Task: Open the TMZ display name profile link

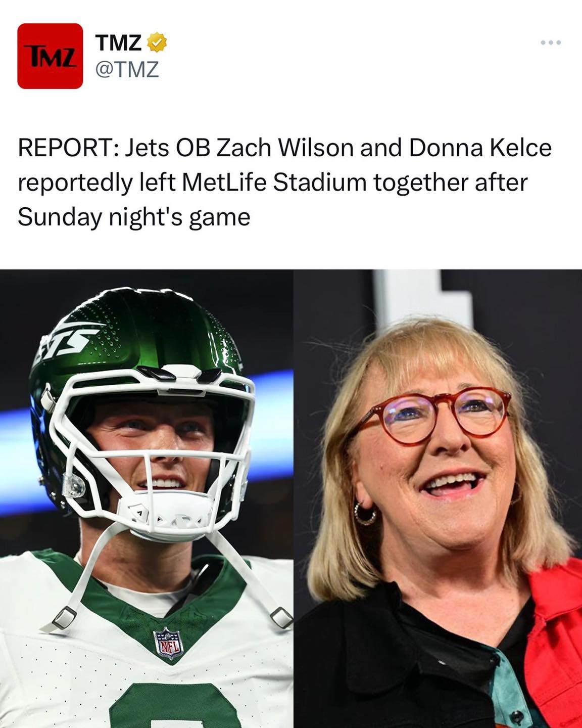Action: coord(119,43)
